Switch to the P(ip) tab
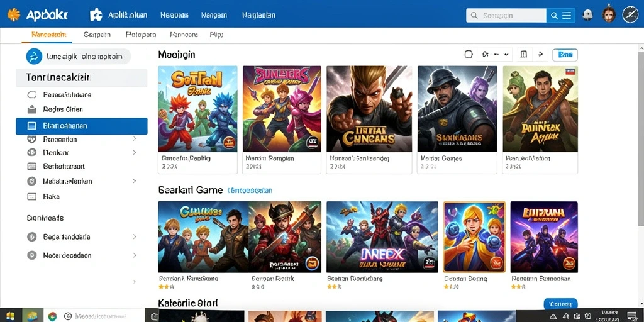 coord(216,35)
